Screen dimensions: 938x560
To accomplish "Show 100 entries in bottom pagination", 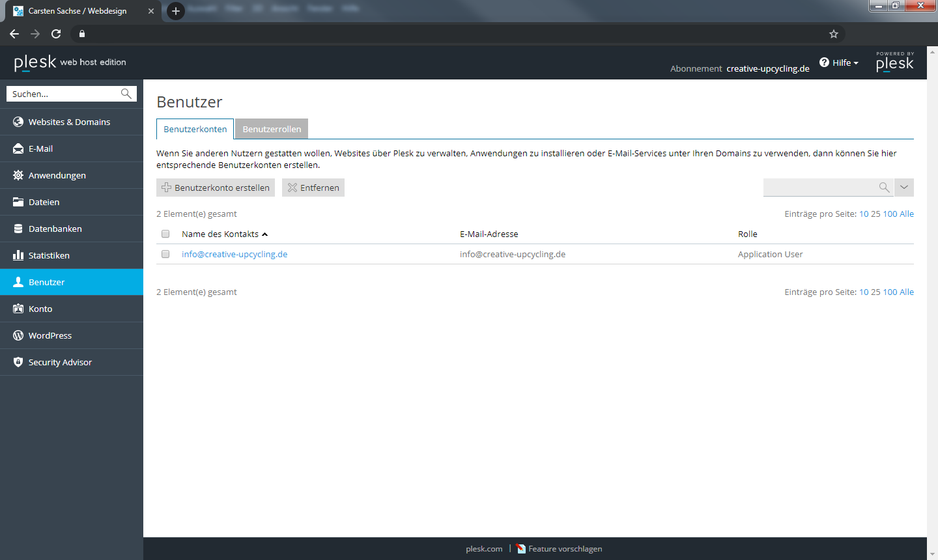I will click(890, 292).
